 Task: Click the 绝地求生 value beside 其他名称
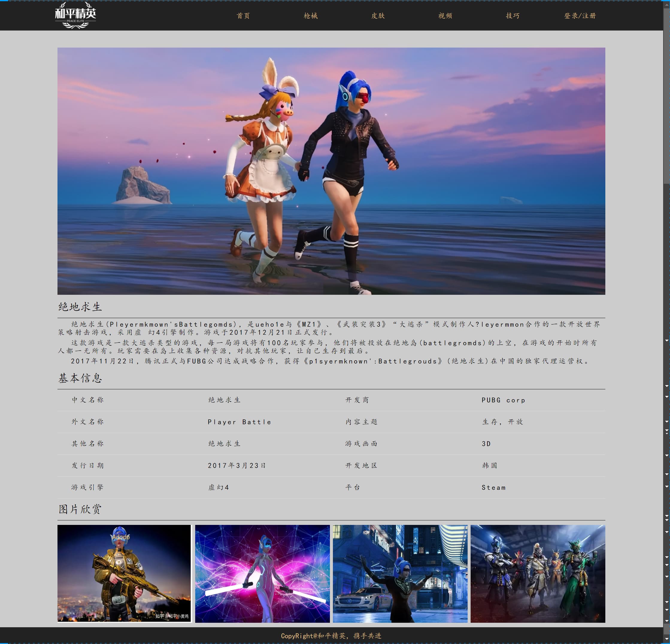(x=225, y=443)
